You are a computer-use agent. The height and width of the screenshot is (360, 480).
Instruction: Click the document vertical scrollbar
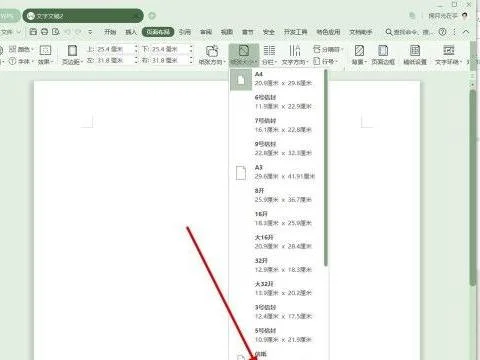click(473, 187)
